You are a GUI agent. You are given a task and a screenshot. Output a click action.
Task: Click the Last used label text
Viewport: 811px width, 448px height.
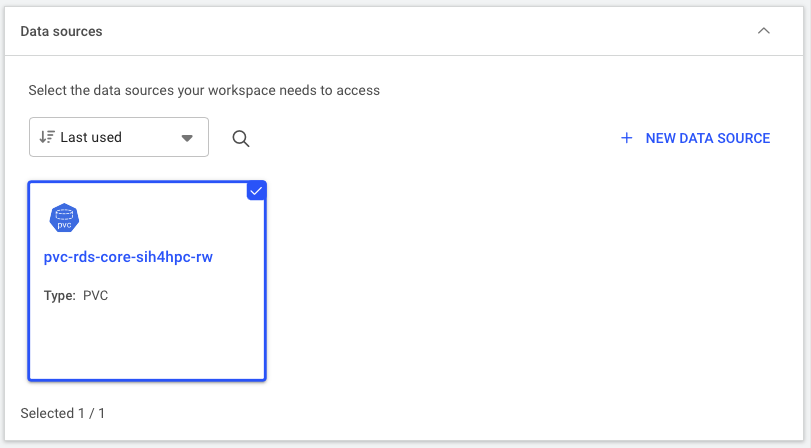(91, 138)
